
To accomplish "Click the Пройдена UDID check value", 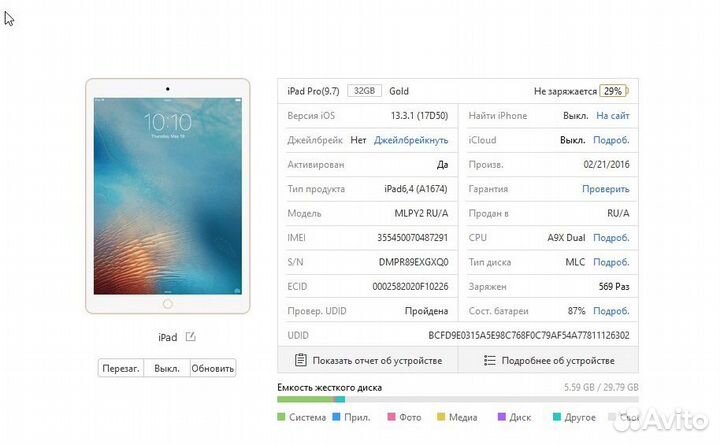I will coord(426,311).
